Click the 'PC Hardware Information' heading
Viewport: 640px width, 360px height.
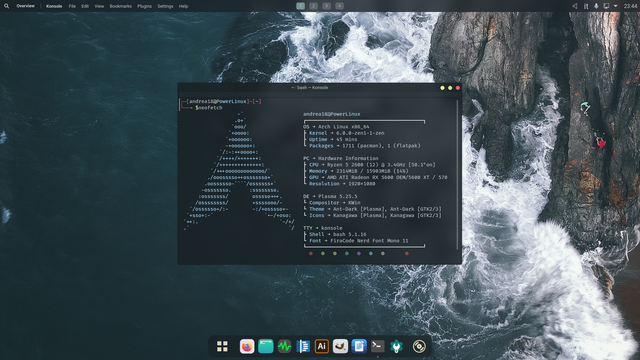(x=340, y=158)
